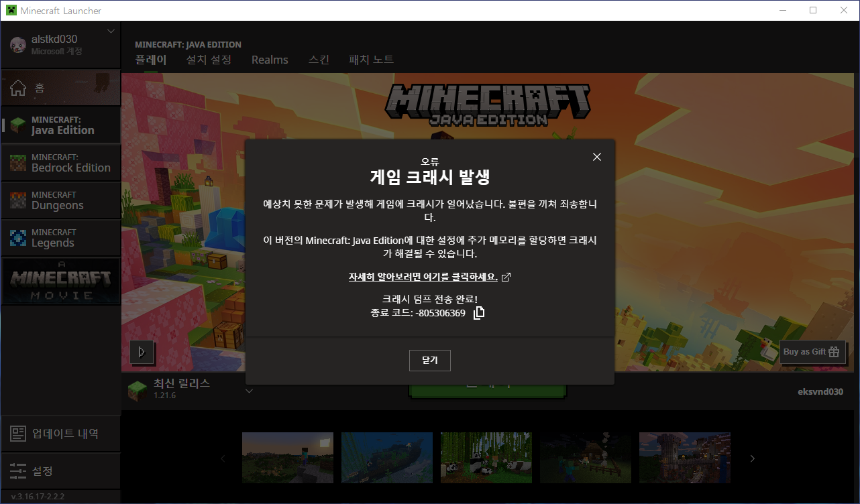Open the 홈 sidebar item

pyautogui.click(x=60, y=87)
